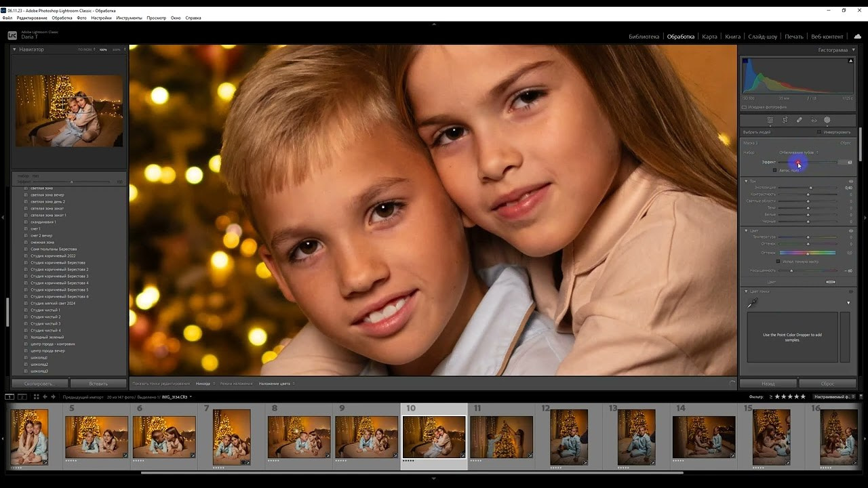Click the Насыщенность slider handle
The image size is (868, 488).
coord(791,270)
